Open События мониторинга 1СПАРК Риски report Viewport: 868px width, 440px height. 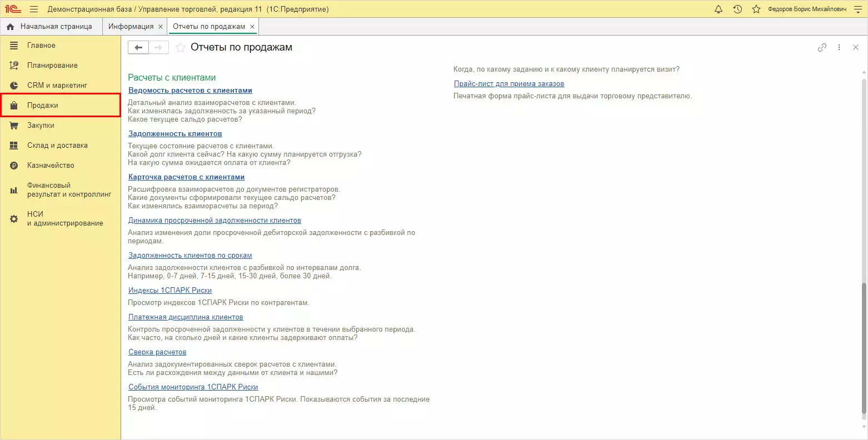(x=193, y=387)
